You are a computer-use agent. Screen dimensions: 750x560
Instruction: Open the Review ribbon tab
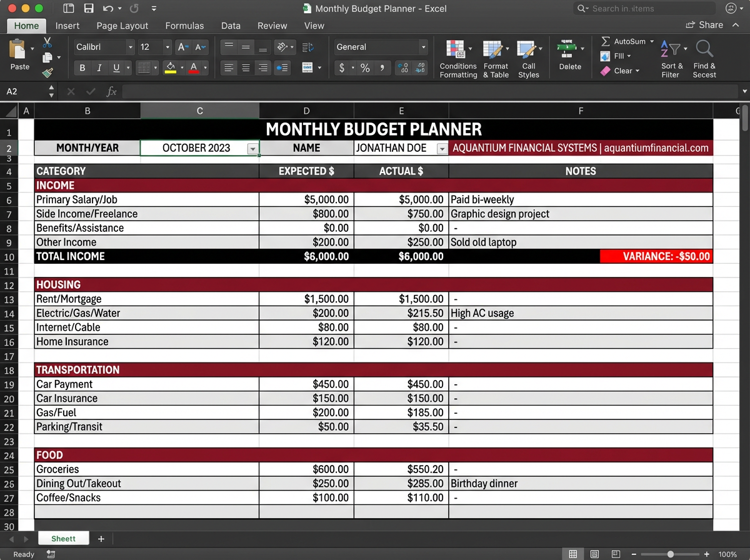[272, 26]
